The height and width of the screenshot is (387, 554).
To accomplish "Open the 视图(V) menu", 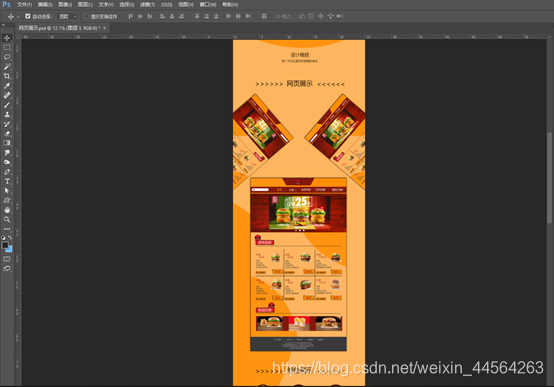I will tap(186, 5).
